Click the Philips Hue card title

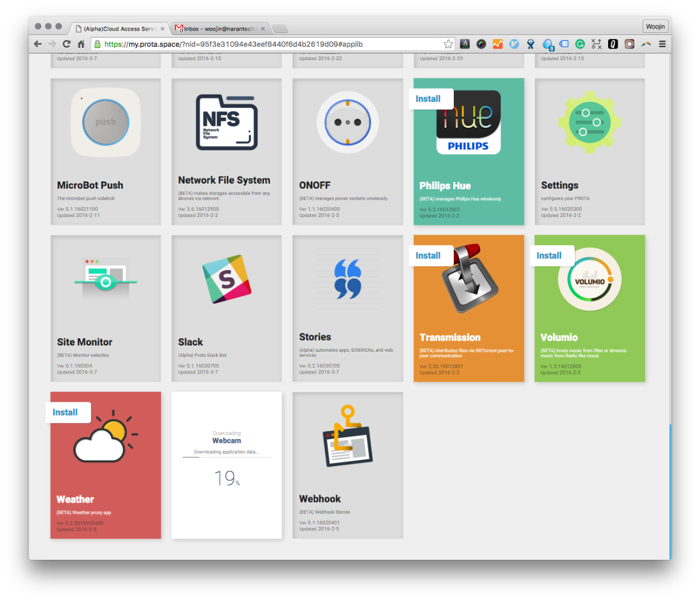(x=445, y=186)
